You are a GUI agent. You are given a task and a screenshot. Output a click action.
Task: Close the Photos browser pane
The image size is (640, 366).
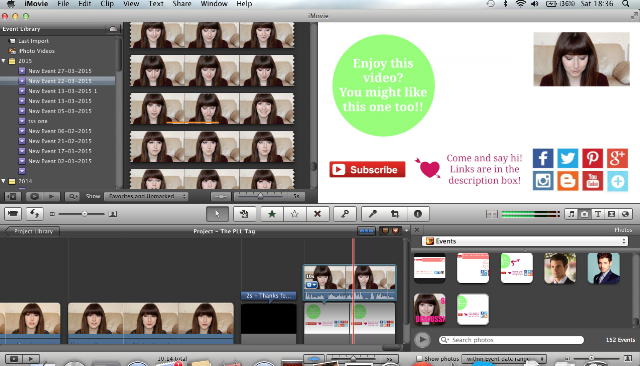pos(417,230)
